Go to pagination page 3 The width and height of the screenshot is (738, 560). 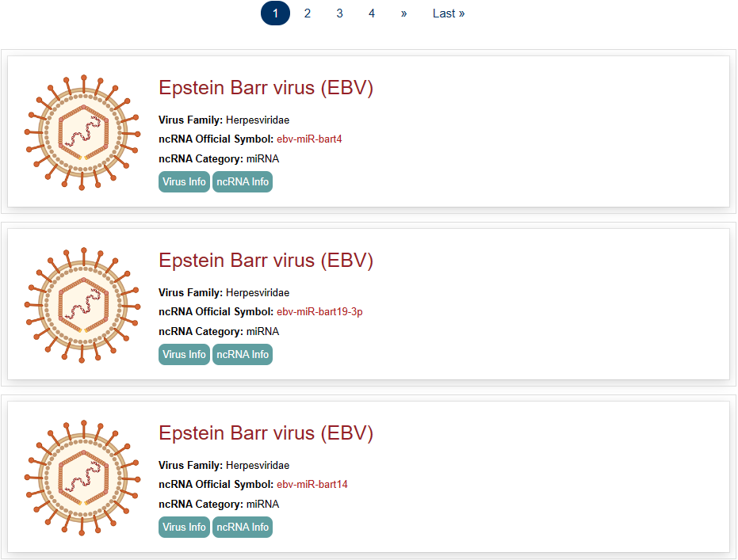[x=339, y=13]
